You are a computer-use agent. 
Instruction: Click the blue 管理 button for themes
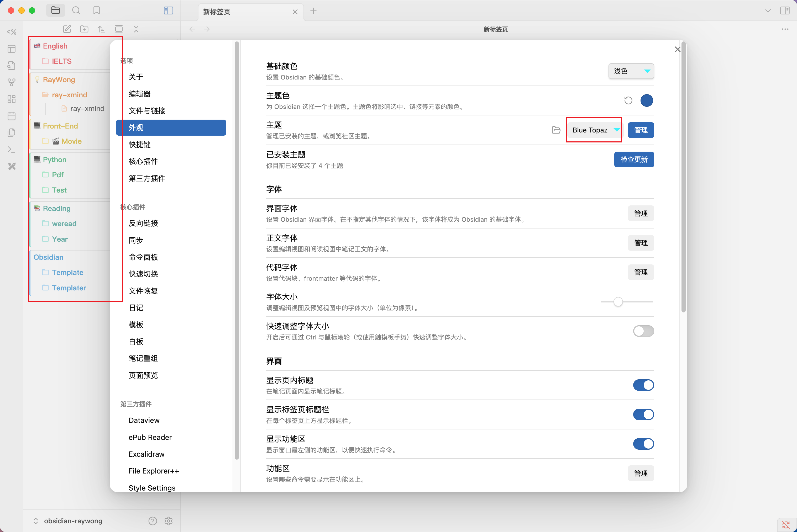pyautogui.click(x=641, y=130)
